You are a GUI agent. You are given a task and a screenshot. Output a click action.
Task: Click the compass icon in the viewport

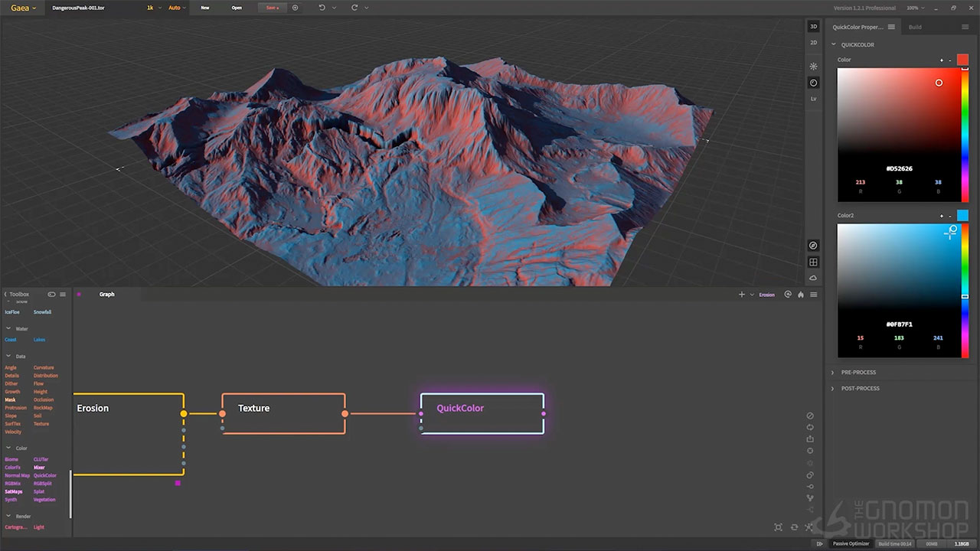point(813,246)
